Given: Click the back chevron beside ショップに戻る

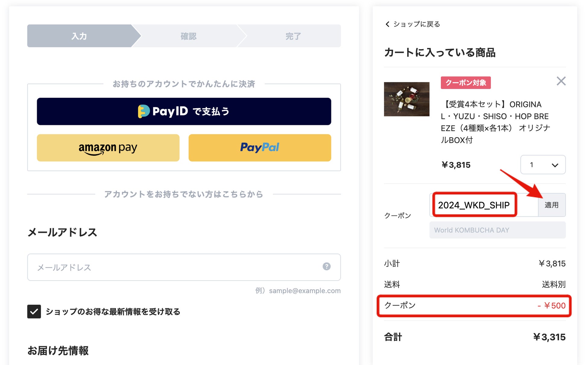Looking at the screenshot, I should pyautogui.click(x=387, y=24).
